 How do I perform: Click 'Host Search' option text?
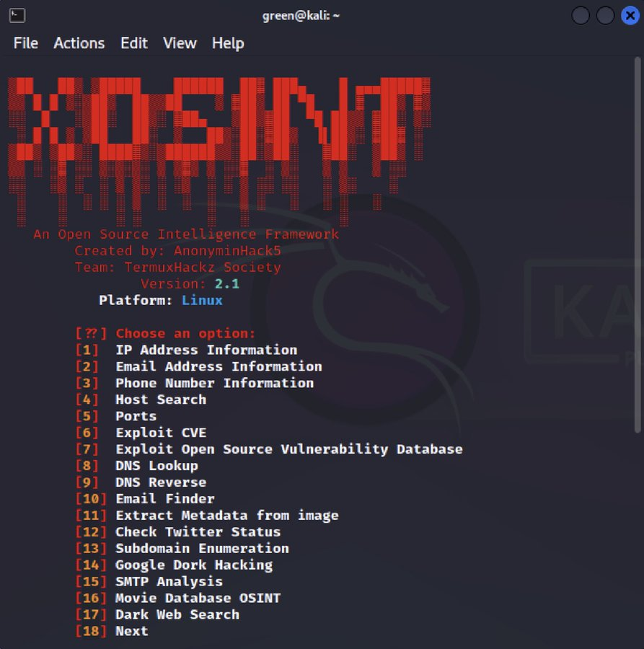point(161,399)
